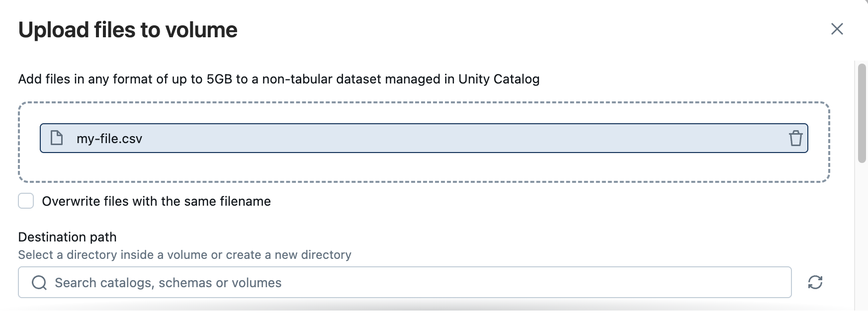Image resolution: width=868 pixels, height=316 pixels.
Task: Select the Destination path section label
Action: click(x=67, y=237)
